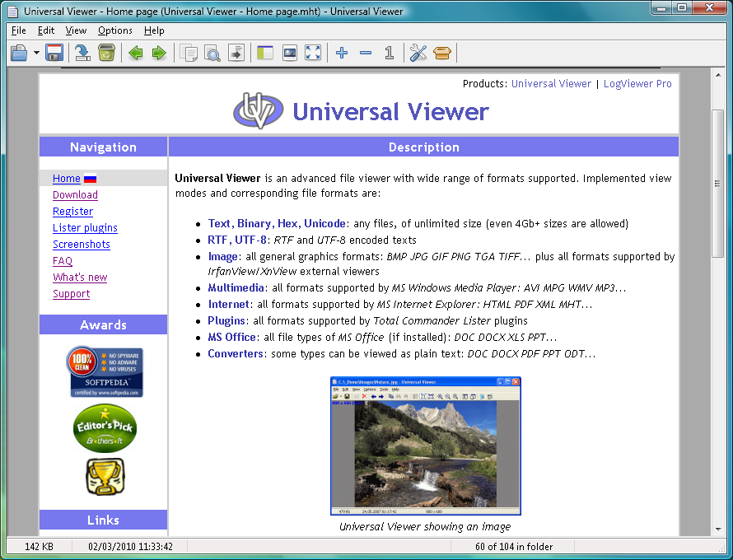
Task: Click the Brothersoft Editor's Pick badge
Action: click(x=105, y=429)
